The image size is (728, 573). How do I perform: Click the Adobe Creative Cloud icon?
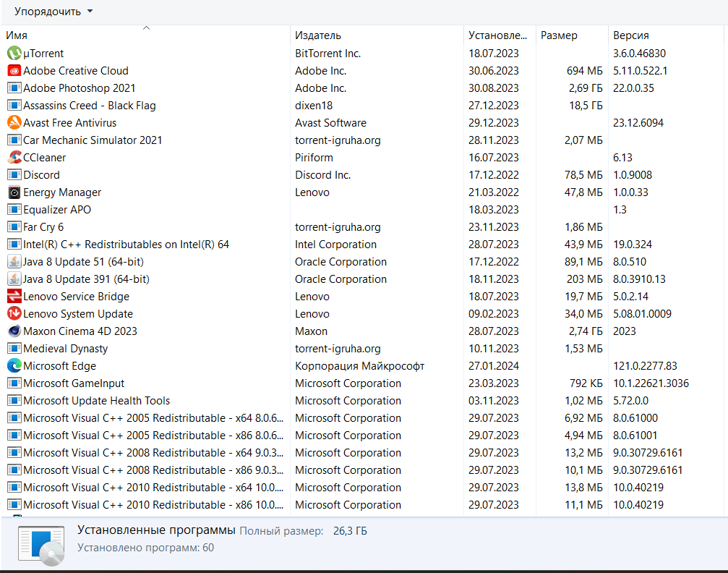click(x=14, y=71)
